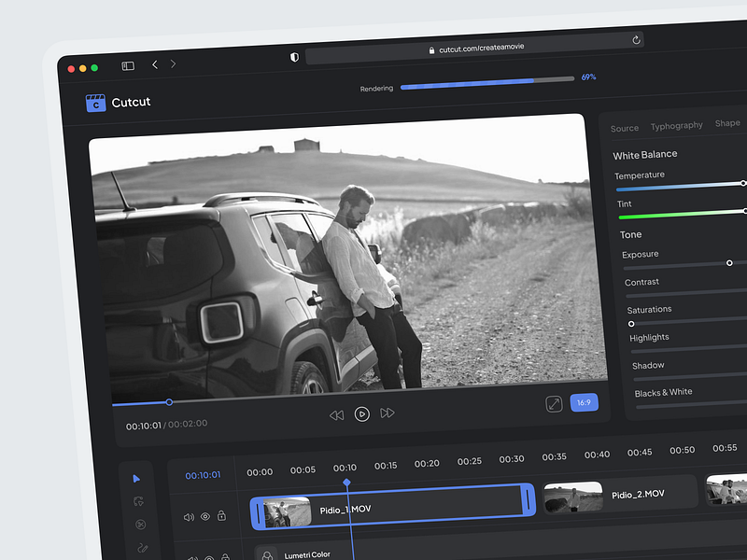Click the rewind playback icon
The width and height of the screenshot is (747, 560).
[x=336, y=416]
